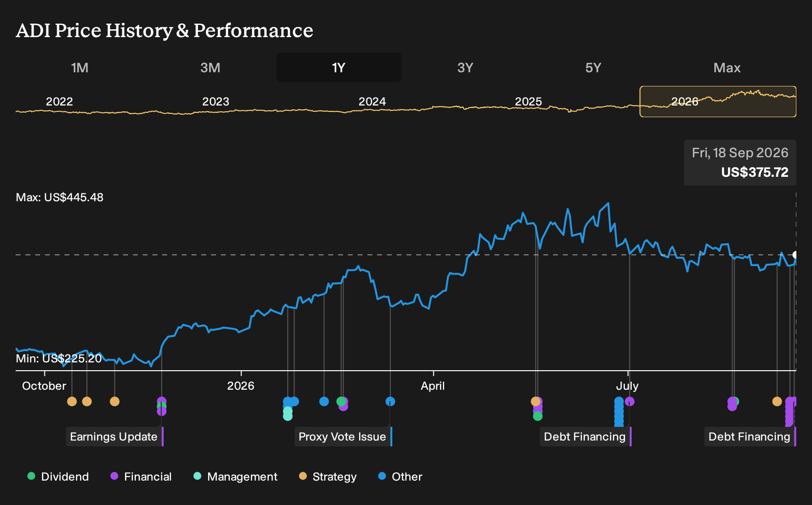The height and width of the screenshot is (505, 812).
Task: Toggle Financial events in the legend
Action: point(141,477)
